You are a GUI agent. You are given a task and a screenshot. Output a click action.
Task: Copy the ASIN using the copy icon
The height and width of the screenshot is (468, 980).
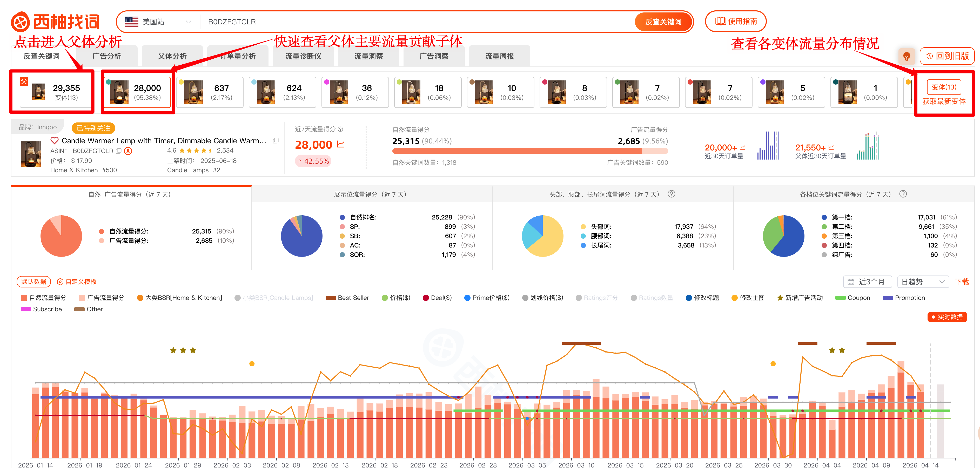click(x=119, y=151)
